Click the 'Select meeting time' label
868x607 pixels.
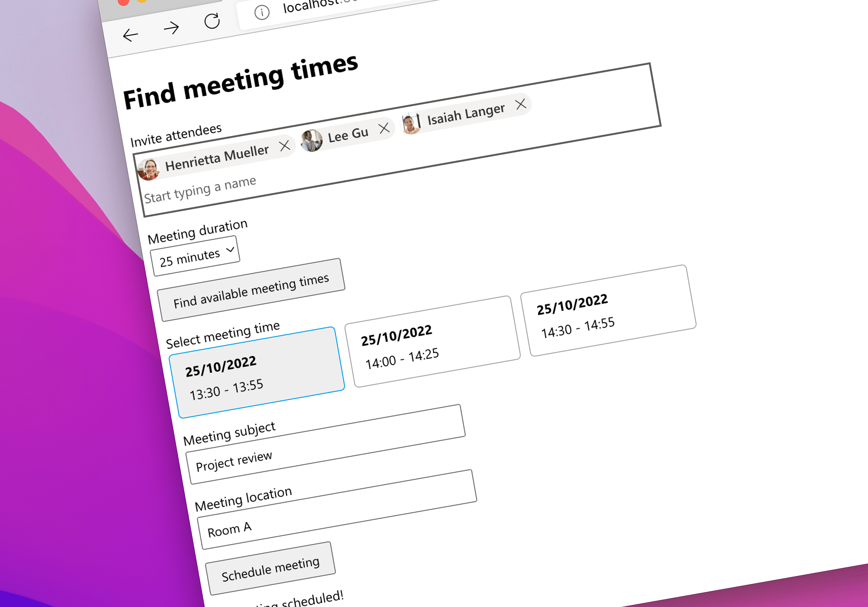[223, 335]
